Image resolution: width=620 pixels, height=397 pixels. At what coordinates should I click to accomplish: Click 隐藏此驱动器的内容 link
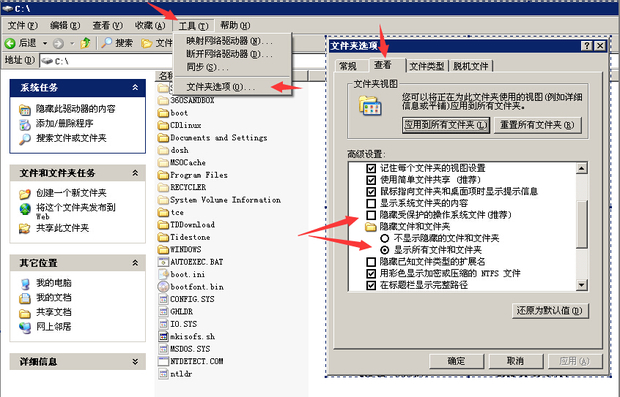76,109
